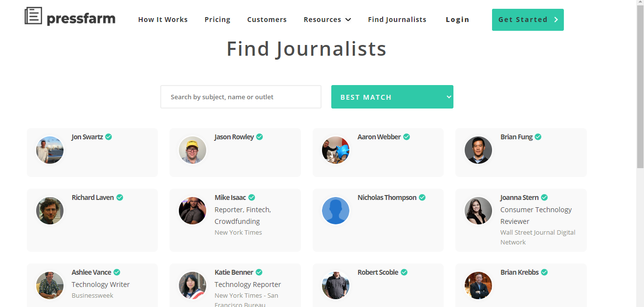Click the Login link
This screenshot has height=307, width=644.
[457, 20]
